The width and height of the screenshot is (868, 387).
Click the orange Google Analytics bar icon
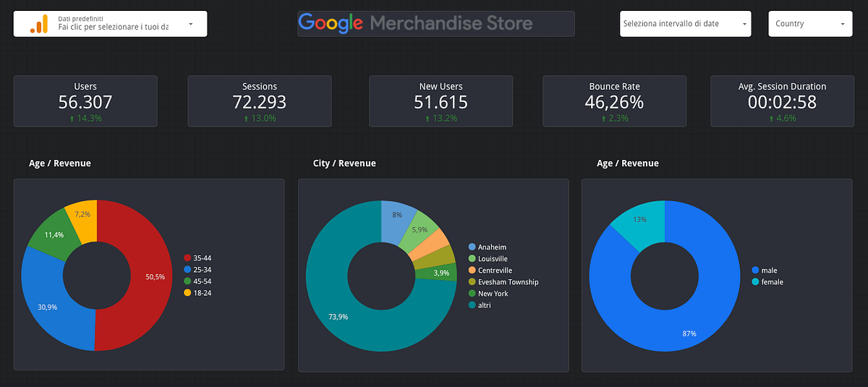pos(38,24)
